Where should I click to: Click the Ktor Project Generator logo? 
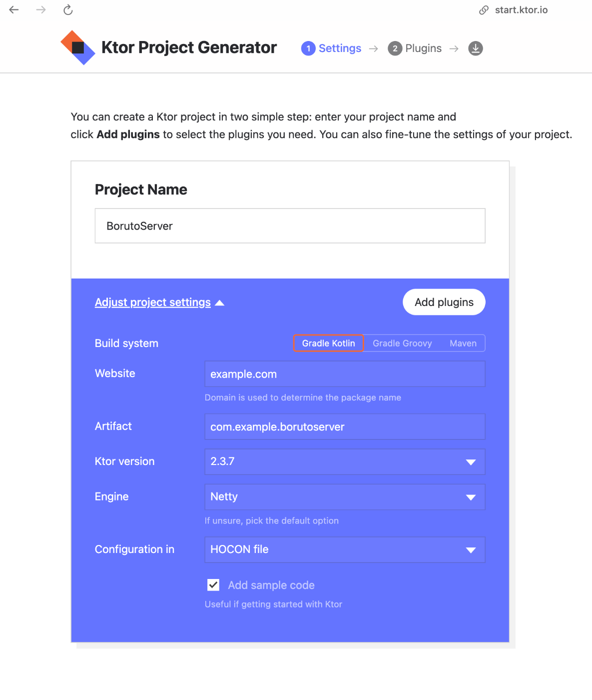pyautogui.click(x=77, y=47)
